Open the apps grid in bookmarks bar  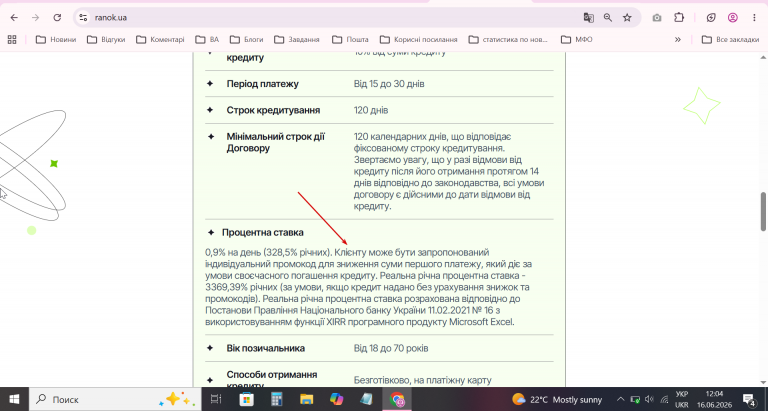[12, 39]
